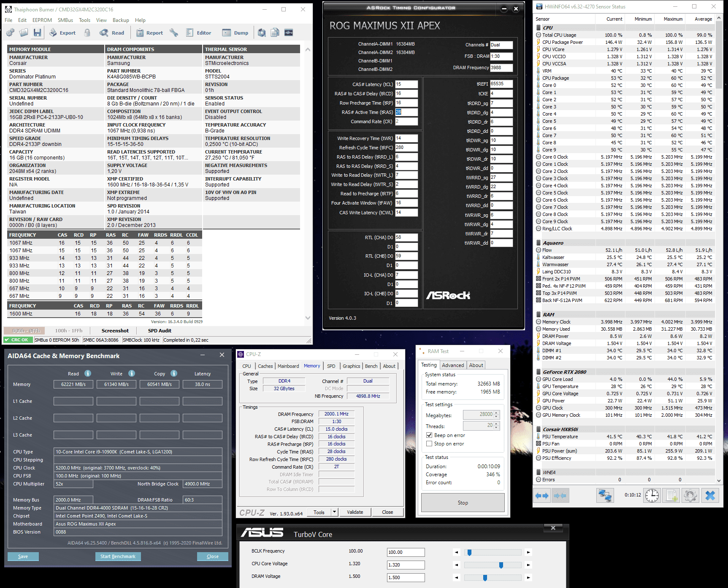Click the floppy disk save icon in Thaiphoon Burner
Viewport: 728px width, 588px height.
click(38, 32)
